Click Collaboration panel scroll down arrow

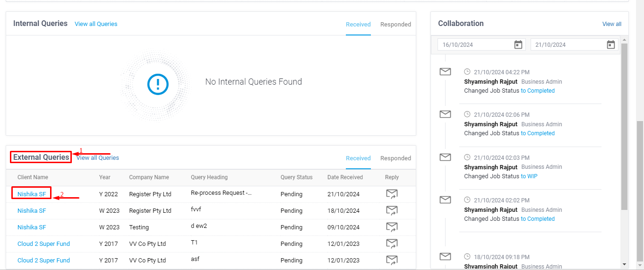[x=624, y=264]
